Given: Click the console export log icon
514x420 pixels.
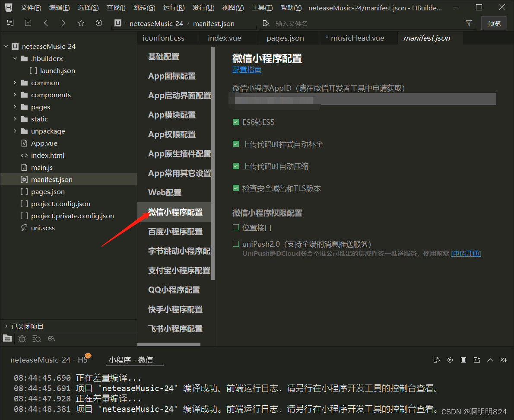Looking at the screenshot, I should coord(437,360).
